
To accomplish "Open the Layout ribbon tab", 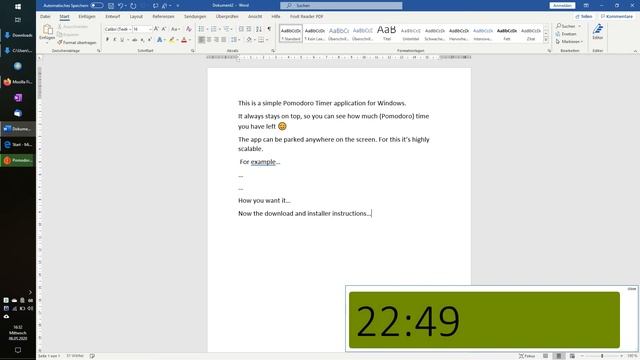I will click(136, 16).
